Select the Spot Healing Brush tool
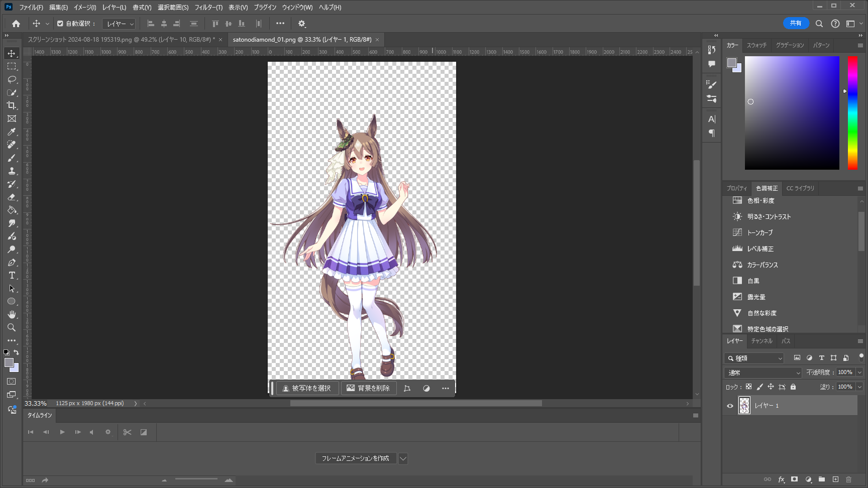 12,145
